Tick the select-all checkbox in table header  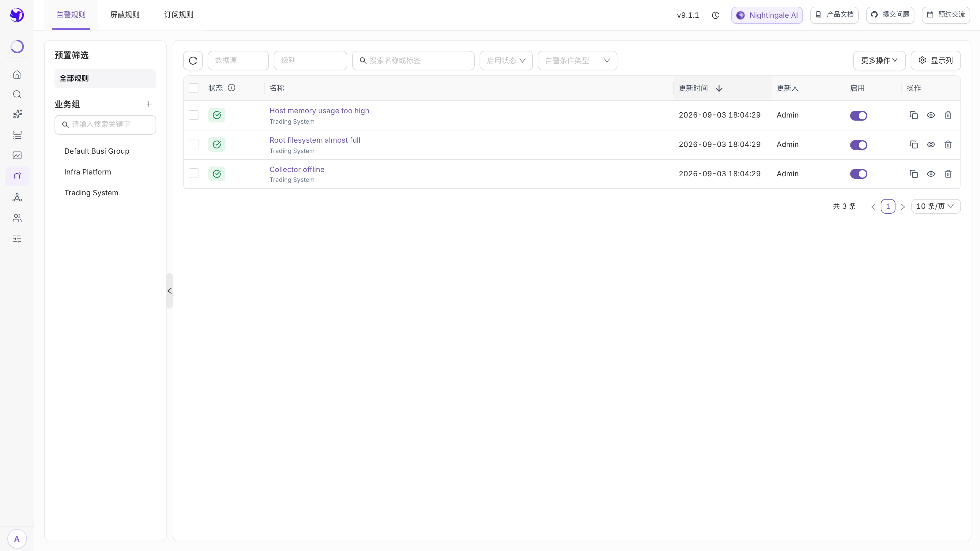pos(194,88)
